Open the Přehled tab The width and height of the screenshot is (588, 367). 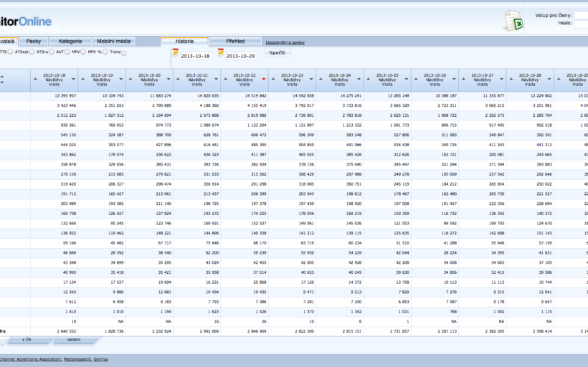coord(236,42)
